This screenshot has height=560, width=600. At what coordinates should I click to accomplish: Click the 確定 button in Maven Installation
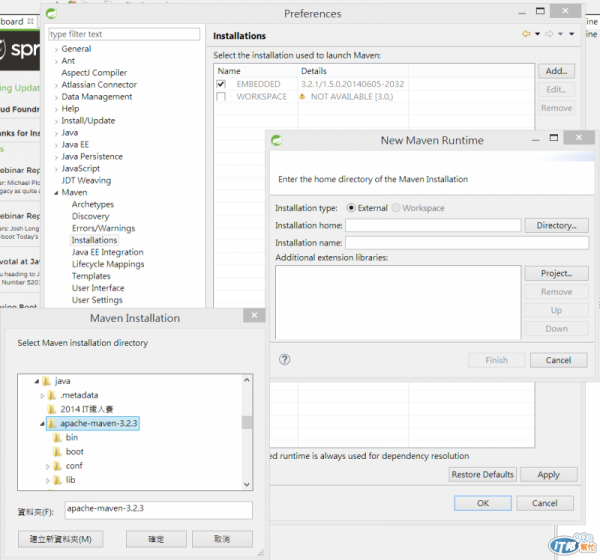pyautogui.click(x=156, y=539)
